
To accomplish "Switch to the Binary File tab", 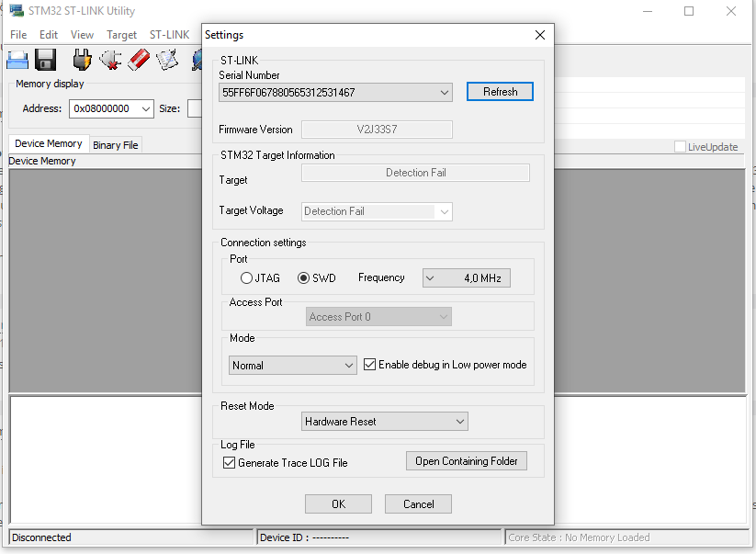I will tap(116, 145).
